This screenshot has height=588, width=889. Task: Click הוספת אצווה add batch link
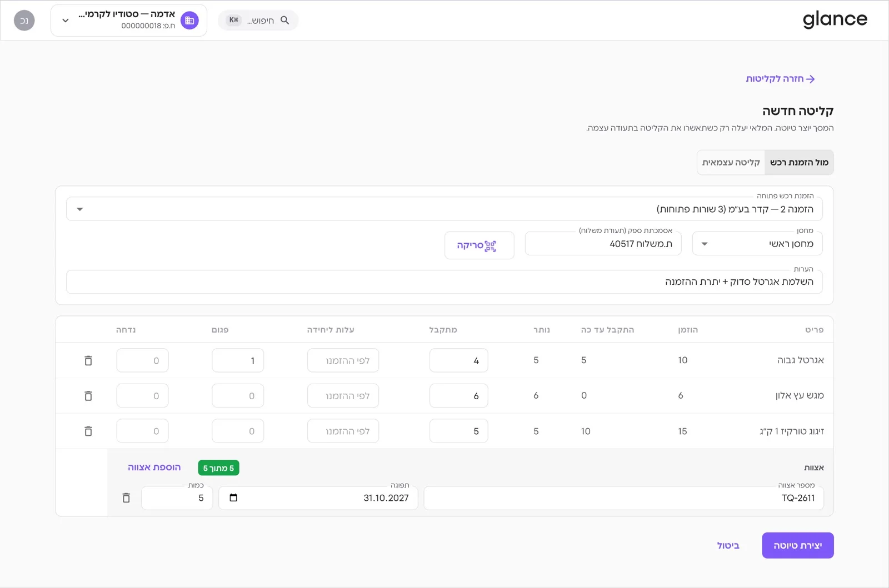pos(154,468)
